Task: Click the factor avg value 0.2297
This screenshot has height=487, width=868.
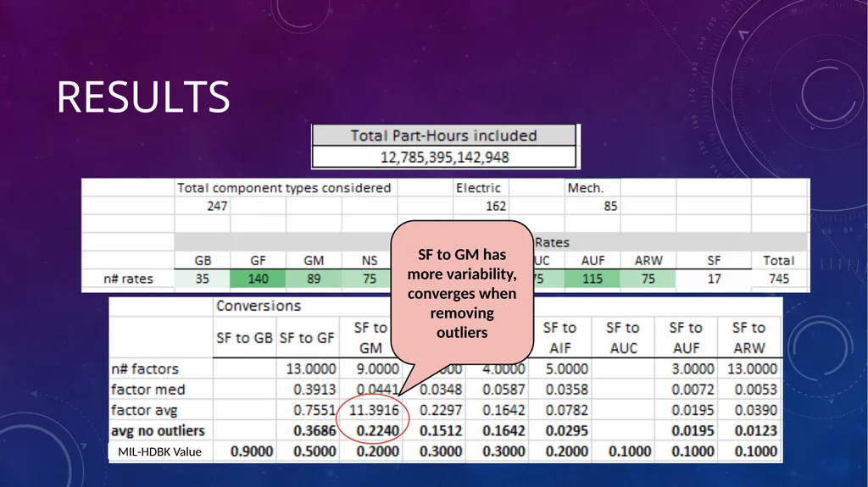Action: (441, 411)
